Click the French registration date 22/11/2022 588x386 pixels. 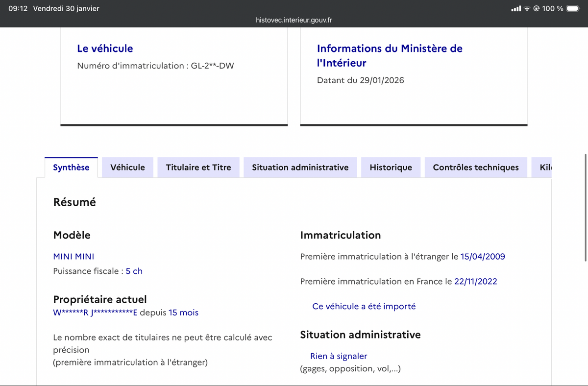(x=475, y=281)
